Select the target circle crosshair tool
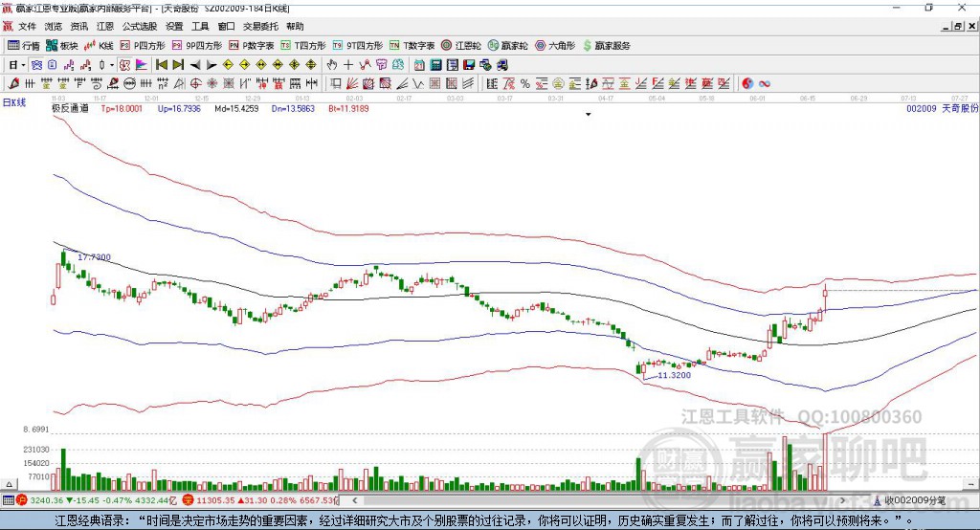 195,84
